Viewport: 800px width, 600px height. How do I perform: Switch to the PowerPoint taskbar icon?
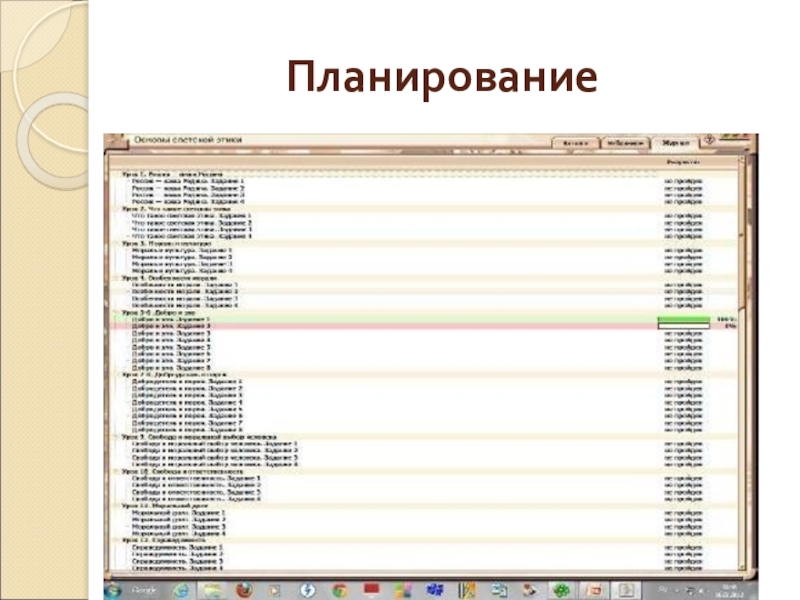point(593,590)
